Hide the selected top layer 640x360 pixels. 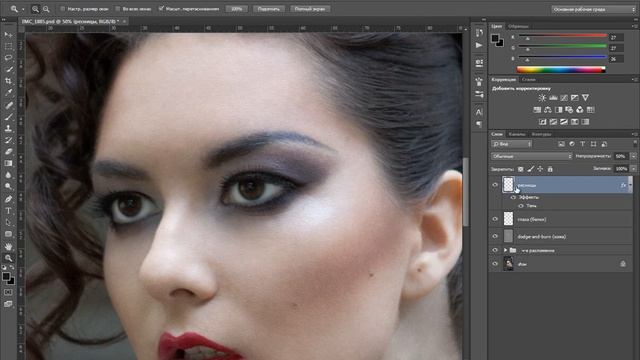(495, 185)
